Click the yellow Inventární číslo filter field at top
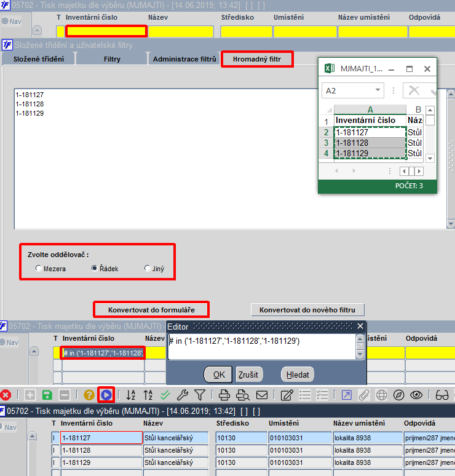Image resolution: width=455 pixels, height=476 pixels. tap(106, 31)
